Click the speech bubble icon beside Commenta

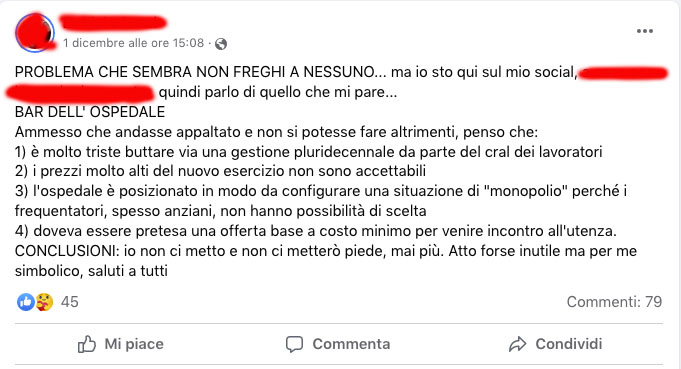point(294,344)
